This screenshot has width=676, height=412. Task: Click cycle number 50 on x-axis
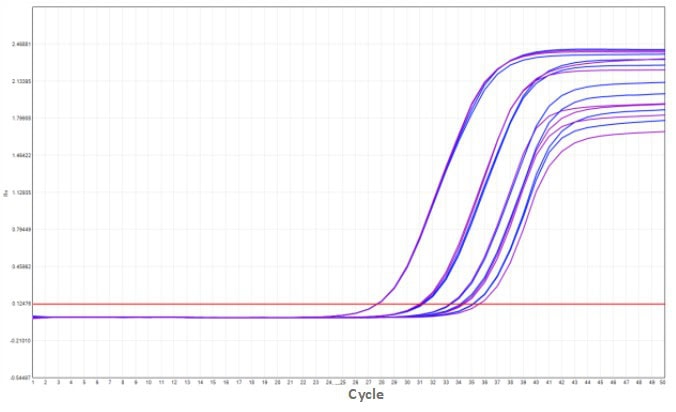click(x=664, y=382)
